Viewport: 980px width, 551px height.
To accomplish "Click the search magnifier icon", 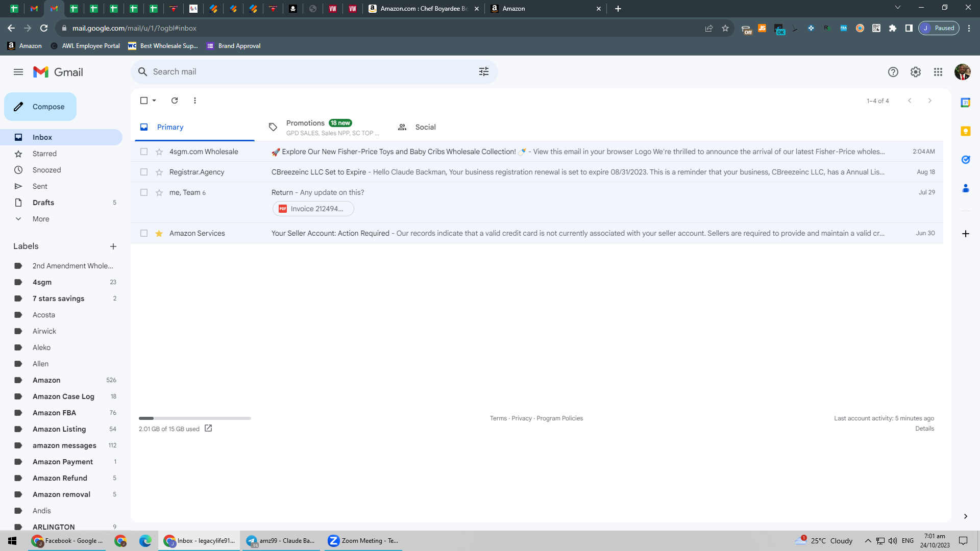I will coord(143,72).
